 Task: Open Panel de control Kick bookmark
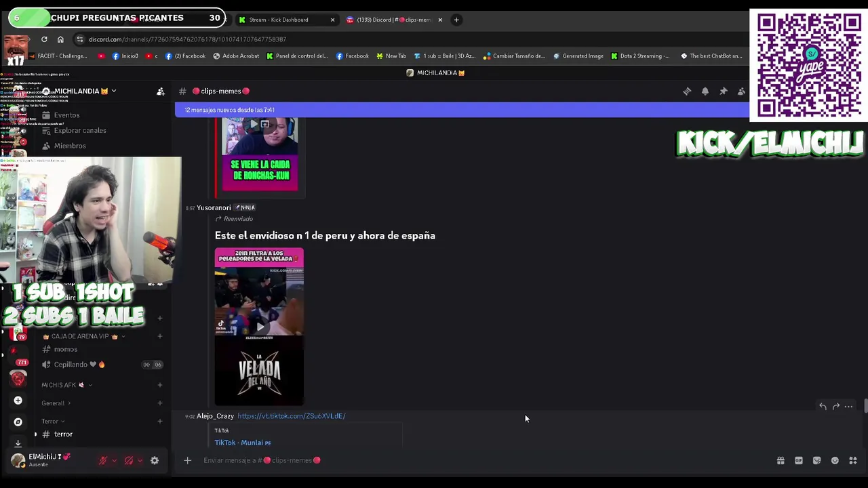pos(298,56)
